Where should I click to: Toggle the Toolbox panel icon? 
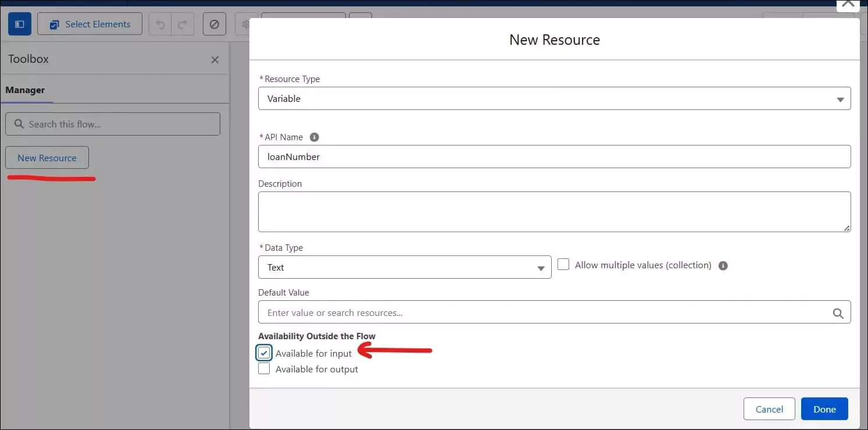click(19, 23)
